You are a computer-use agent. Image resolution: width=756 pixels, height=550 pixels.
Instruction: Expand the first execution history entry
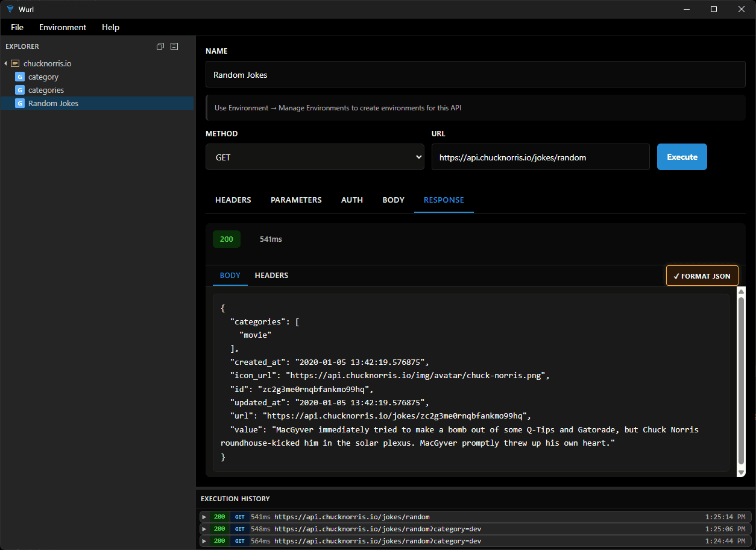(206, 517)
